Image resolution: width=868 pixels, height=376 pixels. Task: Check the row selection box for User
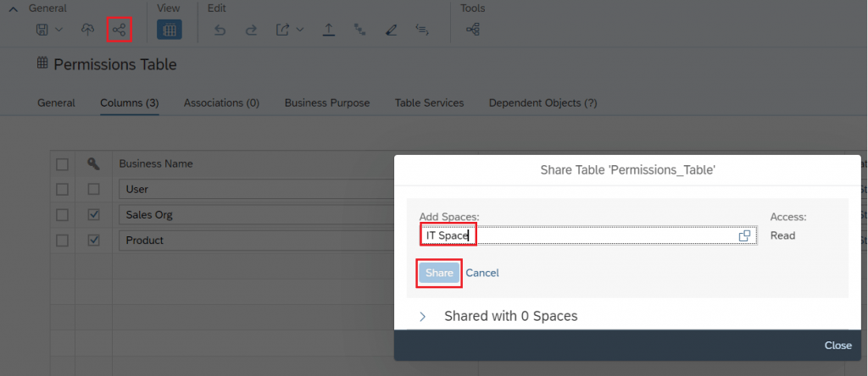tap(62, 189)
